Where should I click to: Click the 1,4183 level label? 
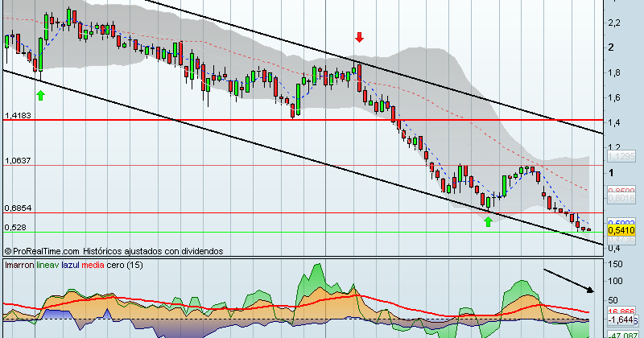[x=18, y=116]
